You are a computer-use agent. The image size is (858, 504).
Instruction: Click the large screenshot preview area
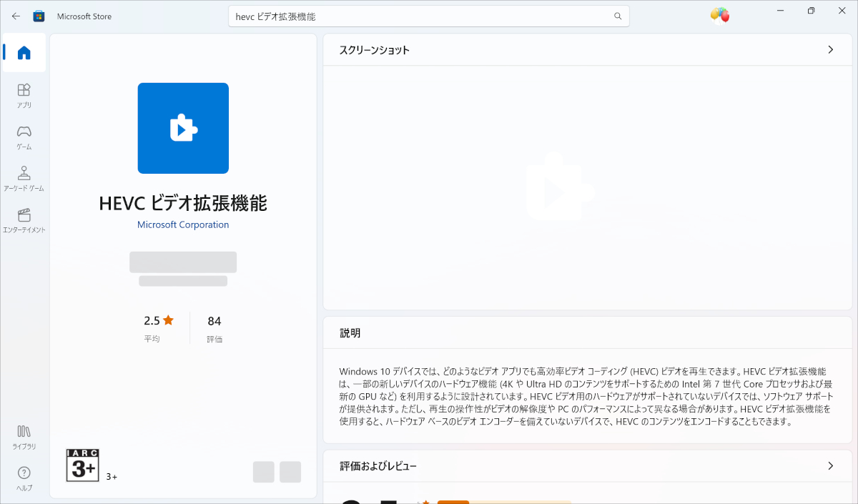[586, 184]
